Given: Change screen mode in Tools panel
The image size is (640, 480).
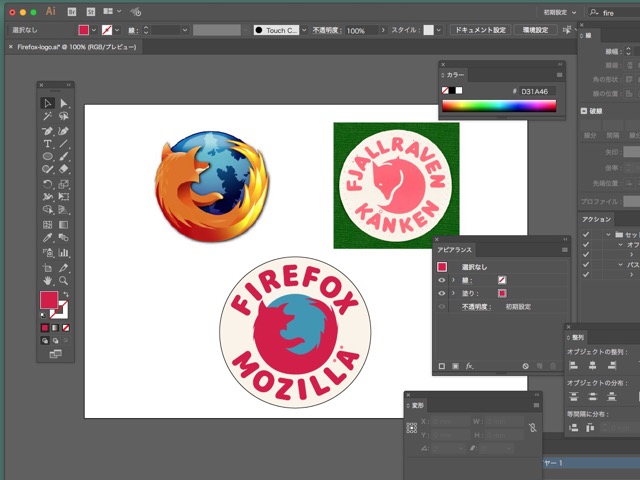Looking at the screenshot, I should (x=55, y=354).
